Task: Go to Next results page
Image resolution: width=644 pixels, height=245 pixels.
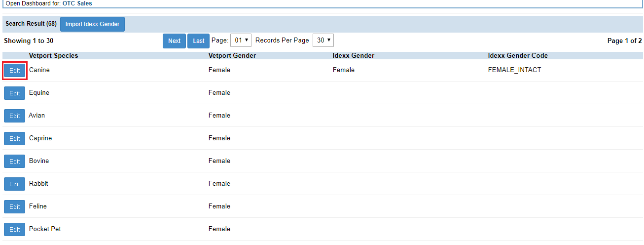Action: [x=174, y=41]
